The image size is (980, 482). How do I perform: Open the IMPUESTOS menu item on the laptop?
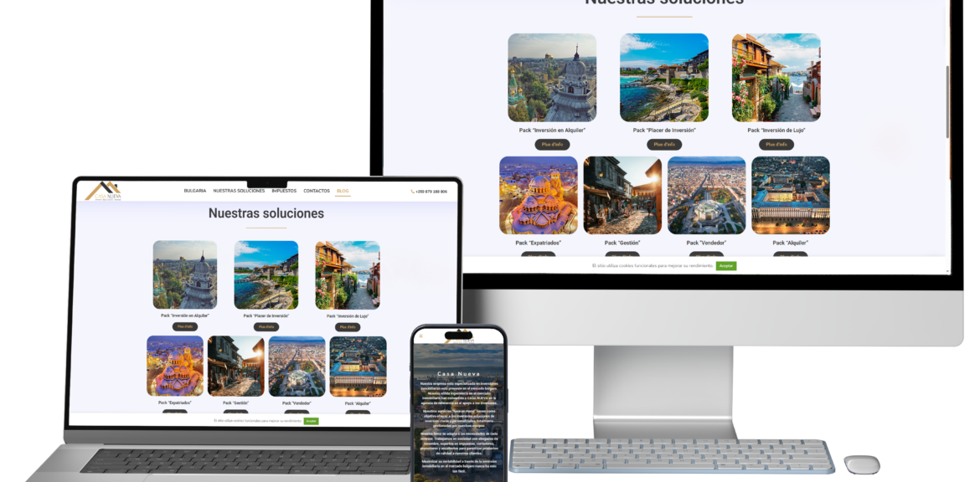click(285, 191)
